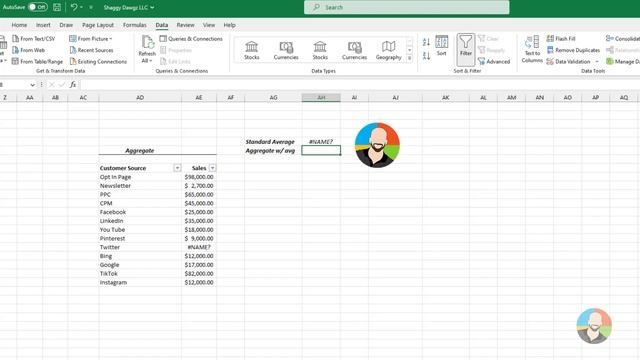Open the Data Validation dropdown arrow
640x360 pixels.
point(597,62)
